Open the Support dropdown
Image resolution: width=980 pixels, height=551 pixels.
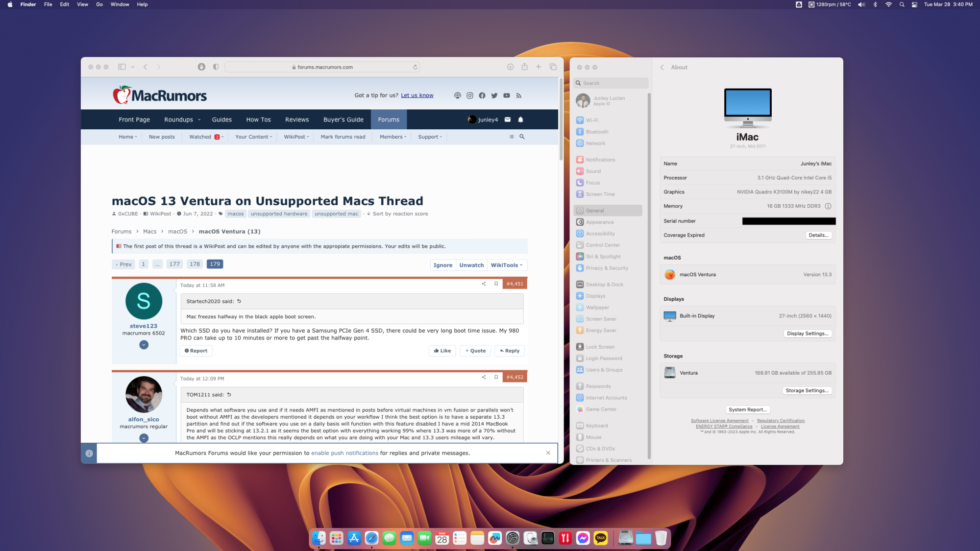coord(430,137)
